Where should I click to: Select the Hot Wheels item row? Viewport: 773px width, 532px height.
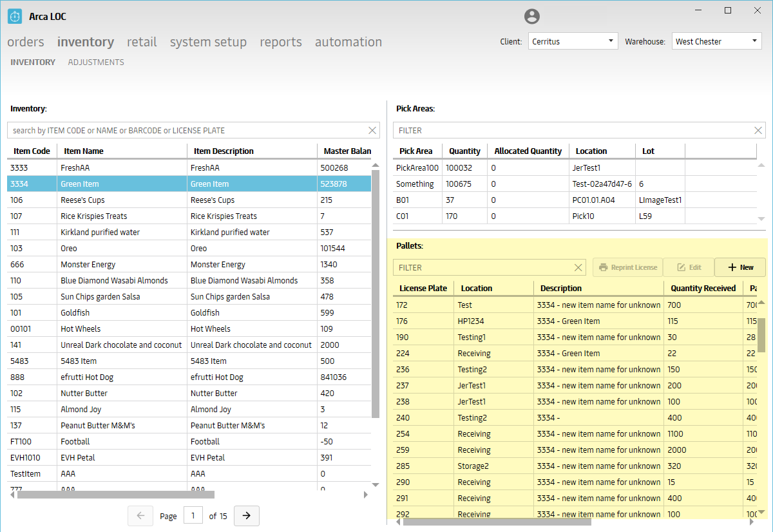click(189, 328)
